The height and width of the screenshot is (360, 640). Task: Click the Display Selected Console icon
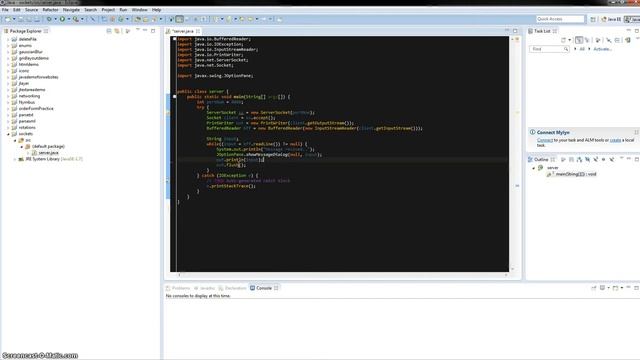[602, 288]
